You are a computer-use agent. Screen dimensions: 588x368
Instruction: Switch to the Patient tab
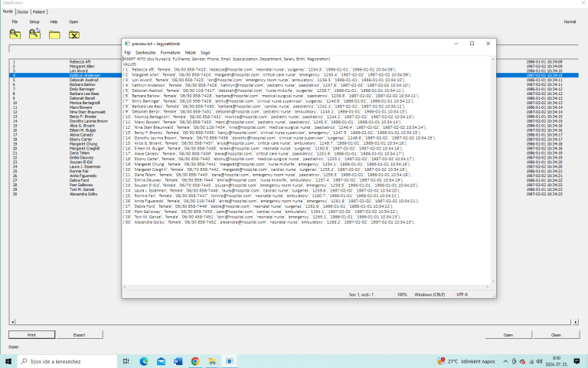(39, 12)
